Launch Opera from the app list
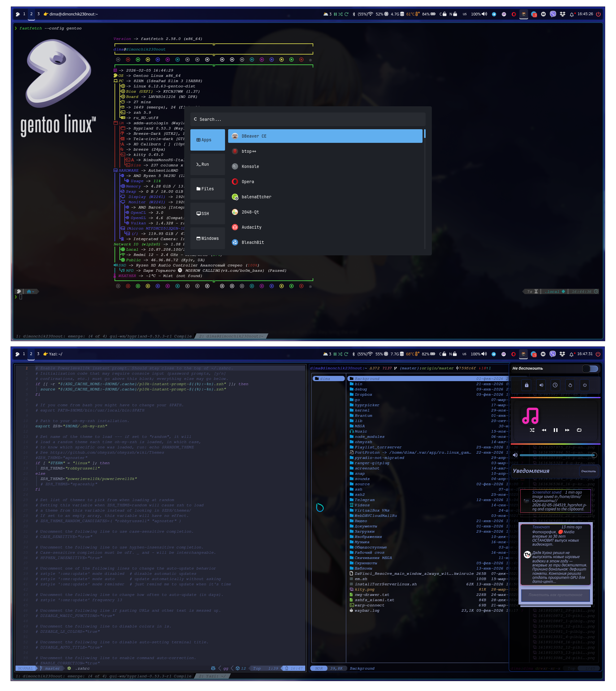This screenshot has width=616, height=691. pos(248,182)
